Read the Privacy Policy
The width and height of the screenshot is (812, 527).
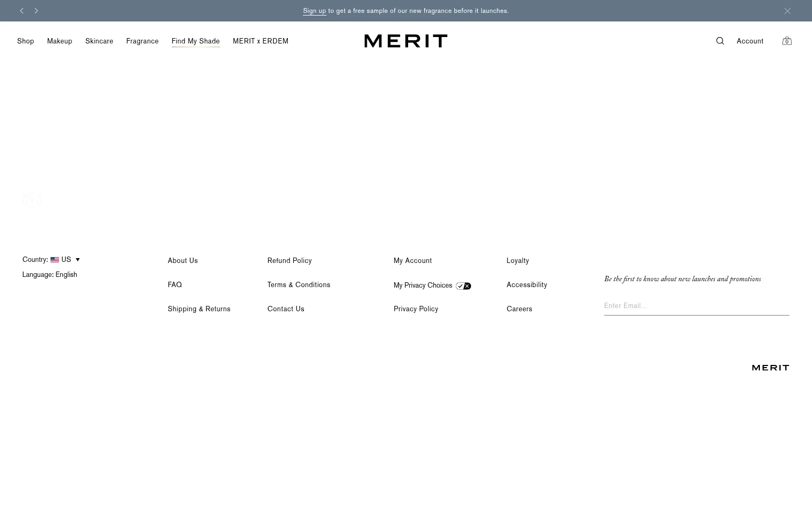[x=416, y=309]
